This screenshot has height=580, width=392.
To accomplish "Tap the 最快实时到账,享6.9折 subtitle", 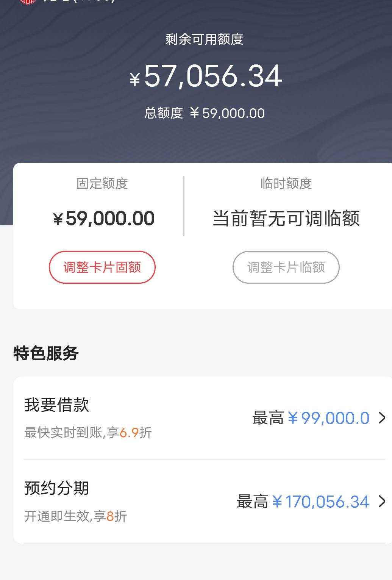I will (x=88, y=432).
